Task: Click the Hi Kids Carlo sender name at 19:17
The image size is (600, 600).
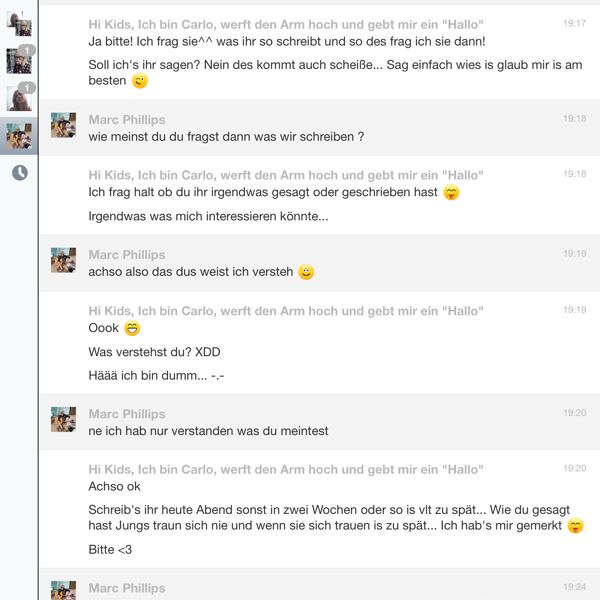Action: pos(286,24)
